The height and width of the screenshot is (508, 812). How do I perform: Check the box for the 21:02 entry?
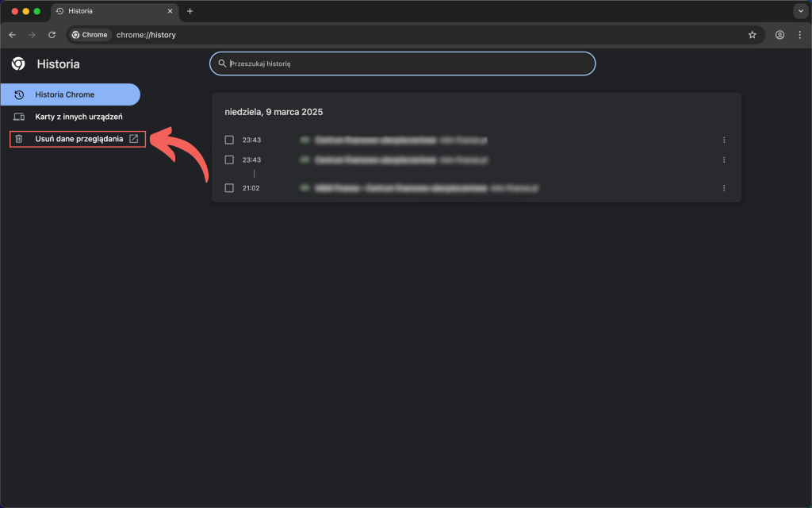pos(229,188)
